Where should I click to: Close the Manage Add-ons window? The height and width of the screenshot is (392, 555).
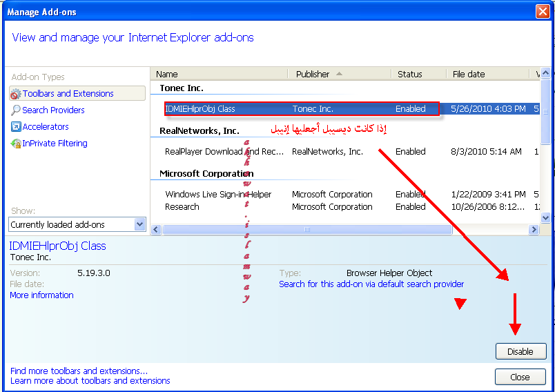[x=543, y=11]
